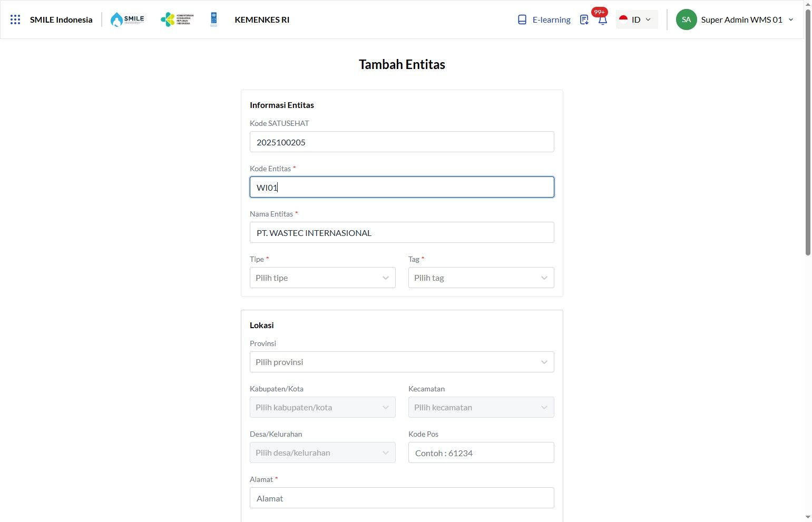Viewport: 812px width, 522px height.
Task: Click the SMILE water drop logo
Action: click(x=127, y=19)
